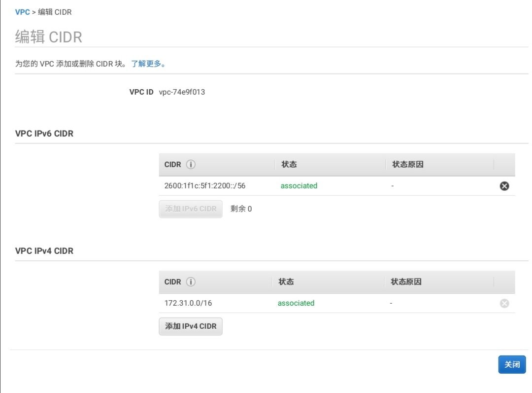Open the 了解更多 link
532x393 pixels.
pyautogui.click(x=146, y=64)
